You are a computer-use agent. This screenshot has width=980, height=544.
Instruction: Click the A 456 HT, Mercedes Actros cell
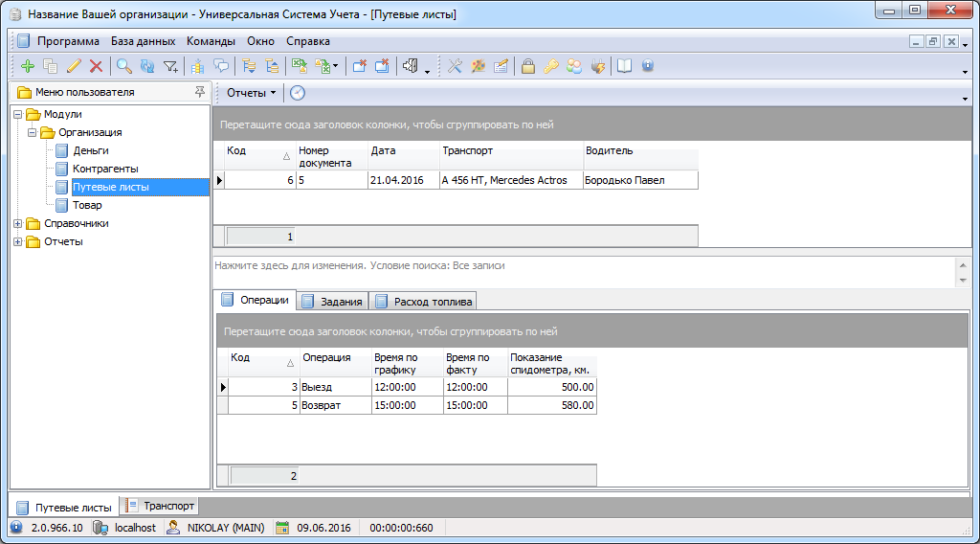click(511, 180)
